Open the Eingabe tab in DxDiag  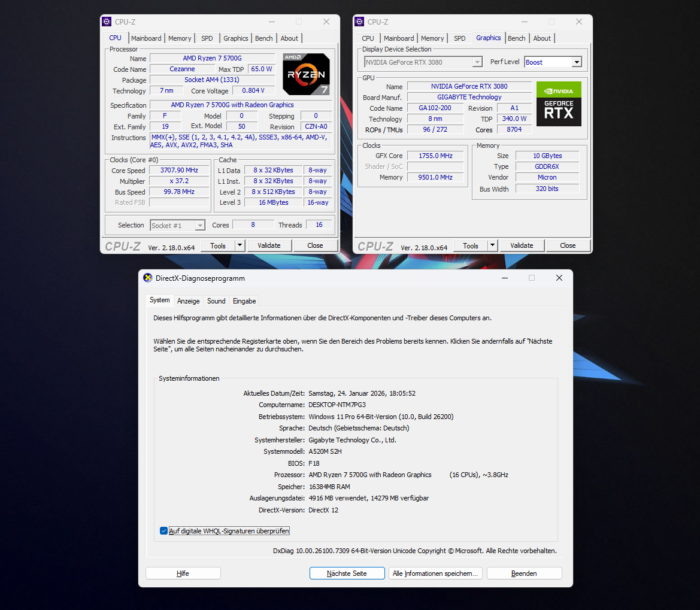pos(244,301)
